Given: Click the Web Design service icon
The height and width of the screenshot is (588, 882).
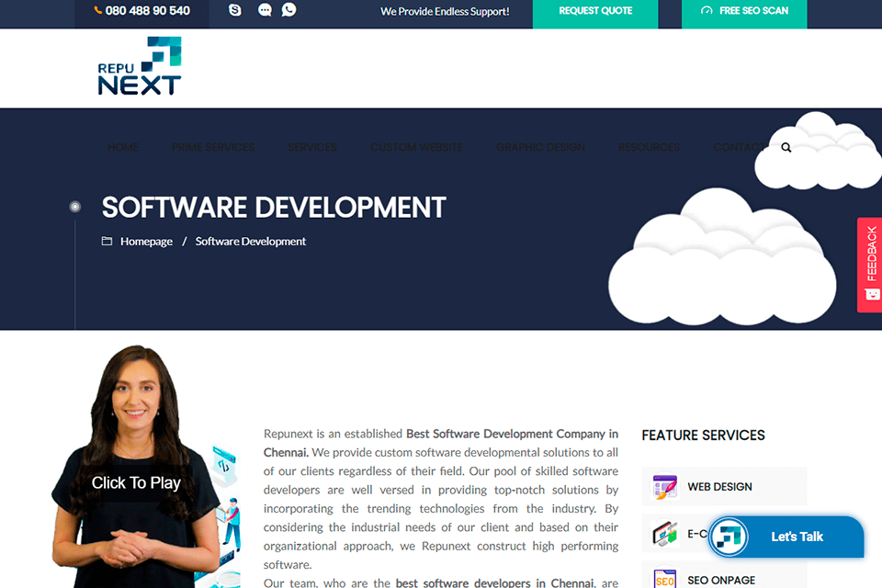Looking at the screenshot, I should pyautogui.click(x=664, y=486).
